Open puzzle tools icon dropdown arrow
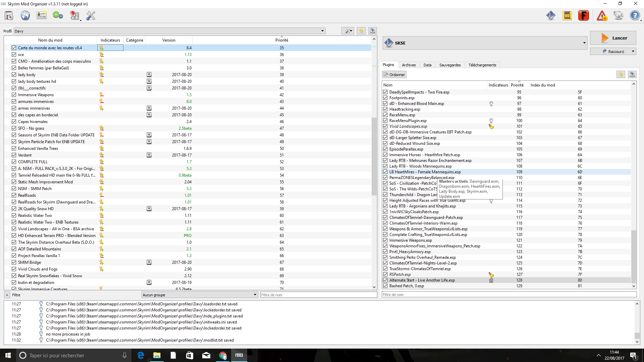The height and width of the screenshot is (362, 644). pyautogui.click(x=80, y=20)
